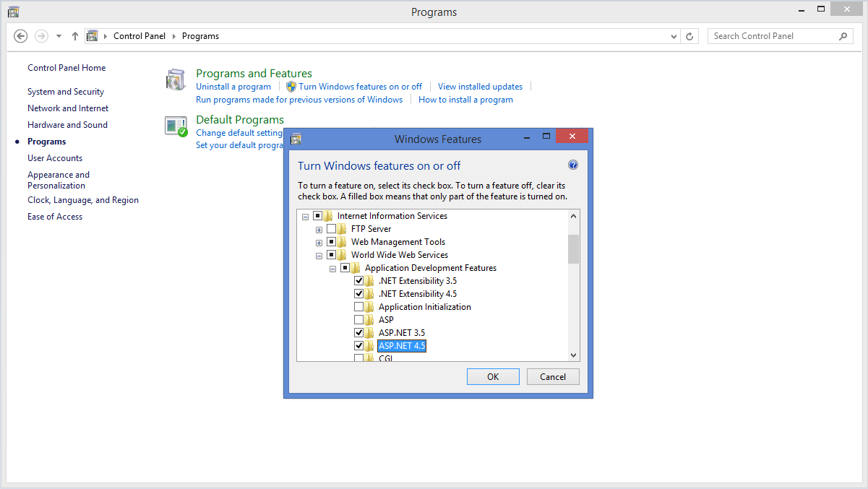The width and height of the screenshot is (868, 489).
Task: Collapse the World Wide Web Services node
Action: (319, 256)
